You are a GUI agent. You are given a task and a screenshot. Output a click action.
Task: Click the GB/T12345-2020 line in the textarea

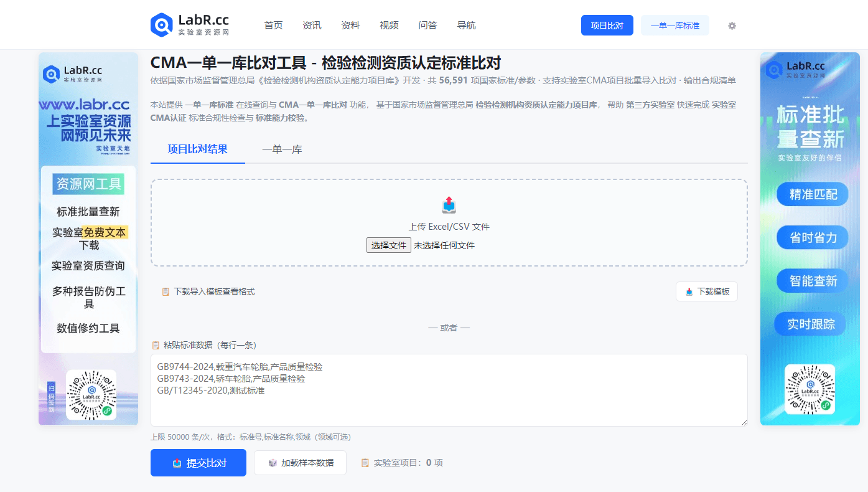(x=211, y=390)
